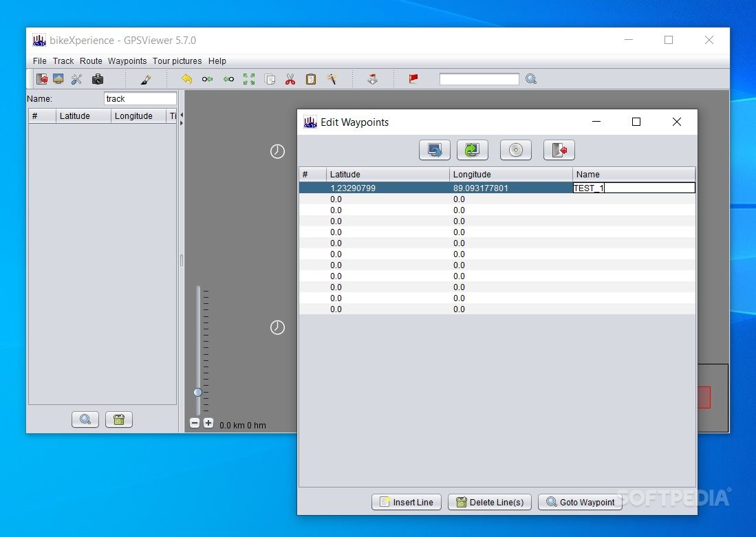Viewport: 756px width, 537px height.
Task: Click the Latitude column header in track panel
Action: pyautogui.click(x=83, y=116)
